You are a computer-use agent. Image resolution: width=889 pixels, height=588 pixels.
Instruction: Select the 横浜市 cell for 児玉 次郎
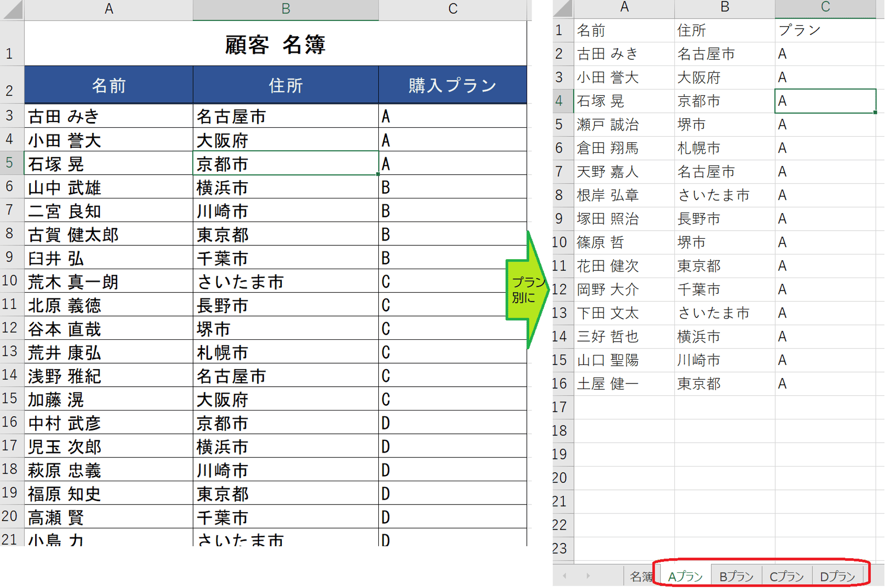click(285, 447)
